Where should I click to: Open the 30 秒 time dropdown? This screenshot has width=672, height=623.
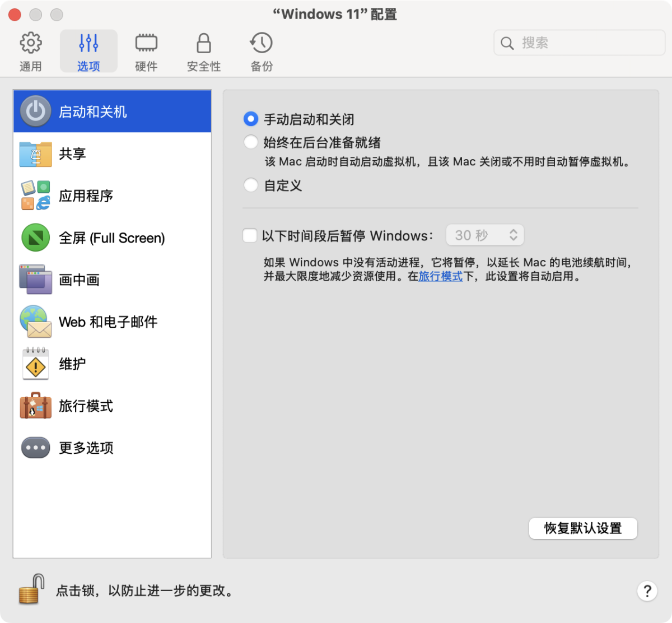[x=485, y=235]
